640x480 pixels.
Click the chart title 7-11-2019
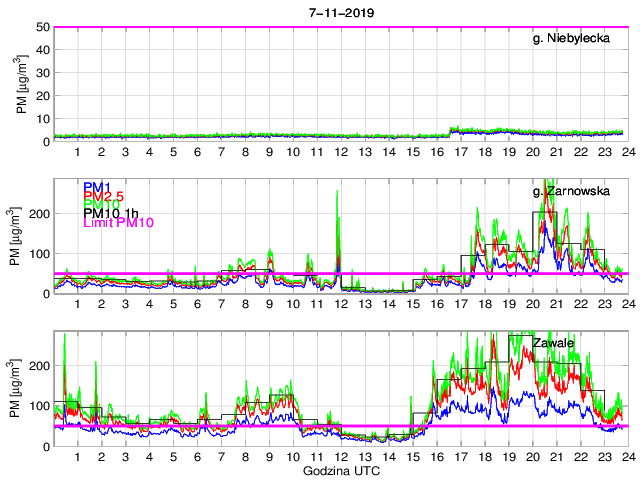pyautogui.click(x=341, y=13)
